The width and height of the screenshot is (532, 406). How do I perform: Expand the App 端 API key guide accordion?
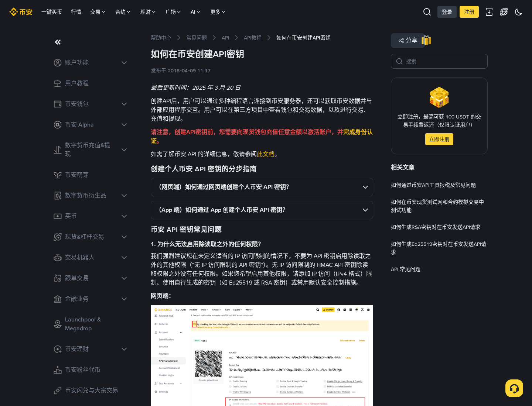(x=262, y=210)
